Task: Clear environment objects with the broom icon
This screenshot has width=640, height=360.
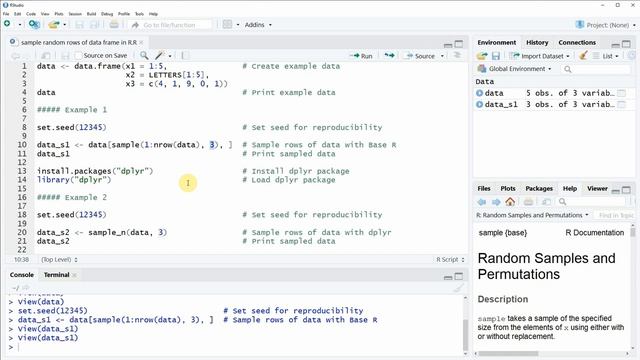Action: [x=583, y=56]
